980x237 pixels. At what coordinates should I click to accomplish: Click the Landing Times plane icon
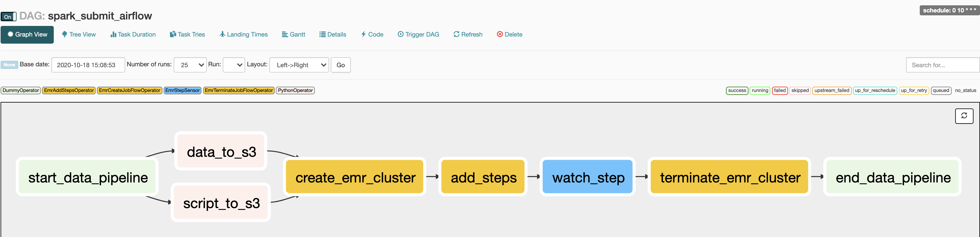222,34
